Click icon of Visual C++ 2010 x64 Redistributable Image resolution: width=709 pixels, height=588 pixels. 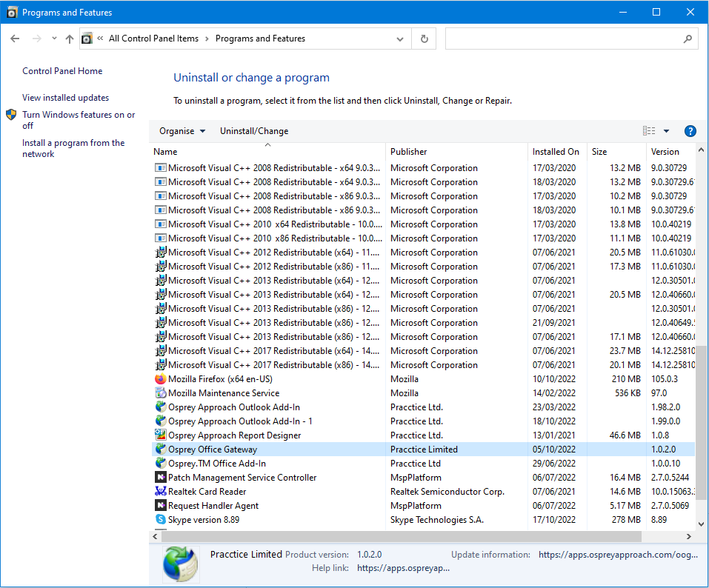coord(160,224)
